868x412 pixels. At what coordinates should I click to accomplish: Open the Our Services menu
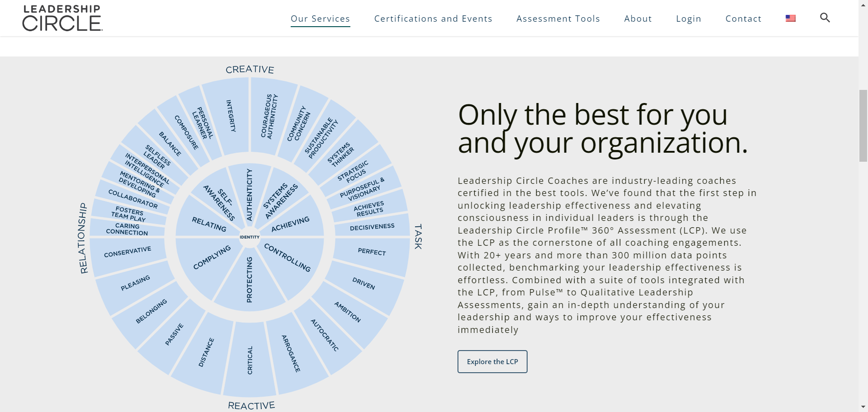[320, 19]
